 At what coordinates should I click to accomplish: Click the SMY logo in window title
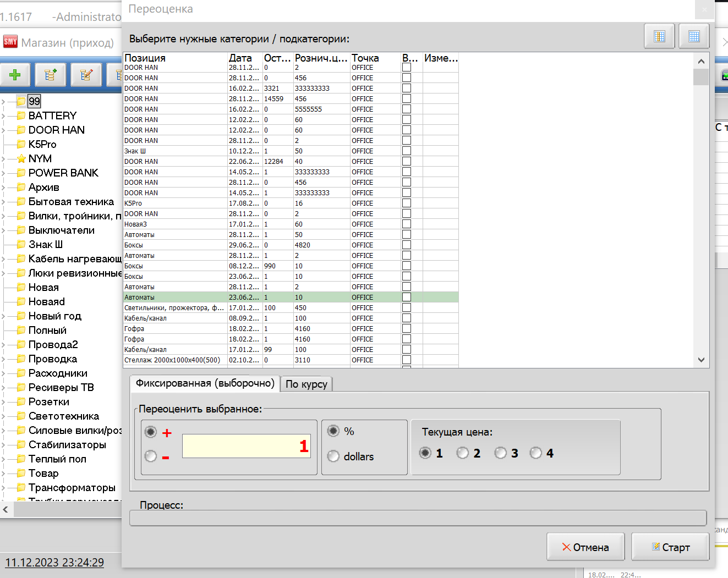click(10, 42)
